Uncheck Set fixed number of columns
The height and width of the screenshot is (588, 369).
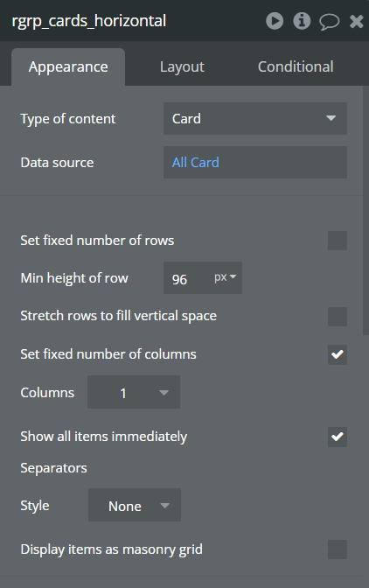338,354
